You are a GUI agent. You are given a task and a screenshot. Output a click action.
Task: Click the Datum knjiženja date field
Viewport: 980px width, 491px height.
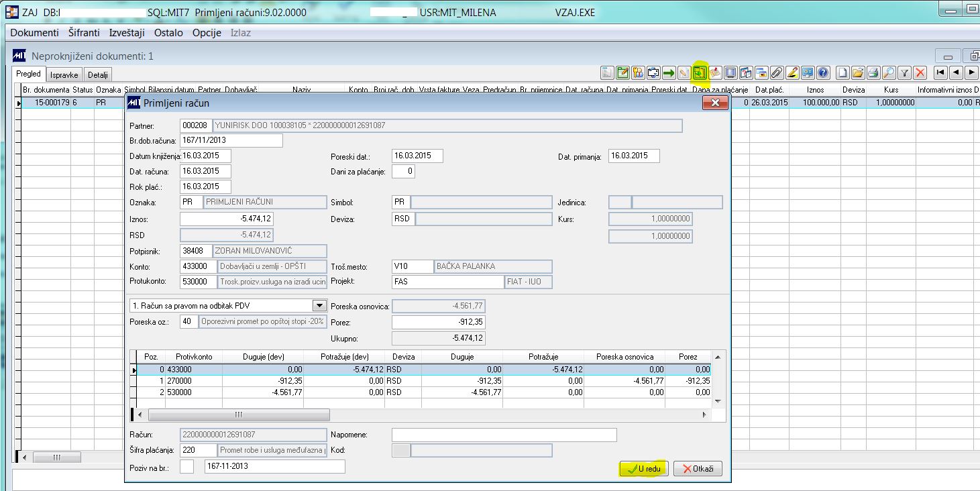(206, 156)
